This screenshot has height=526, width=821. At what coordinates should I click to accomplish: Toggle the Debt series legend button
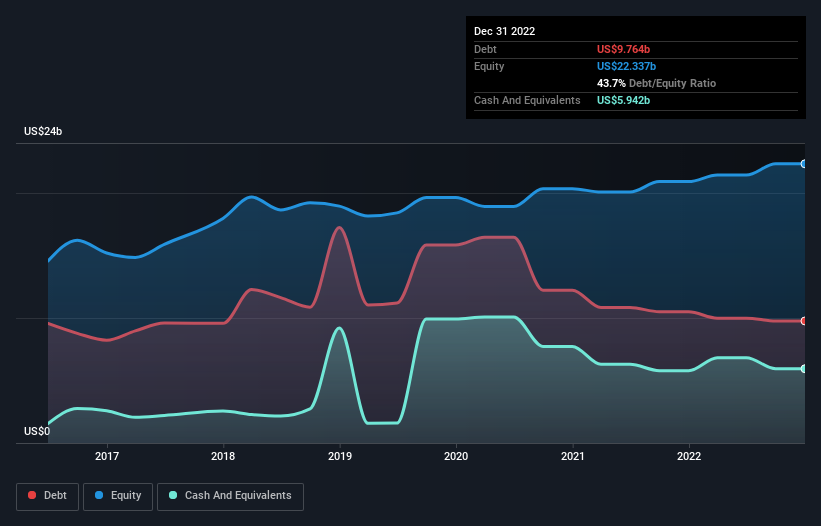pos(48,496)
